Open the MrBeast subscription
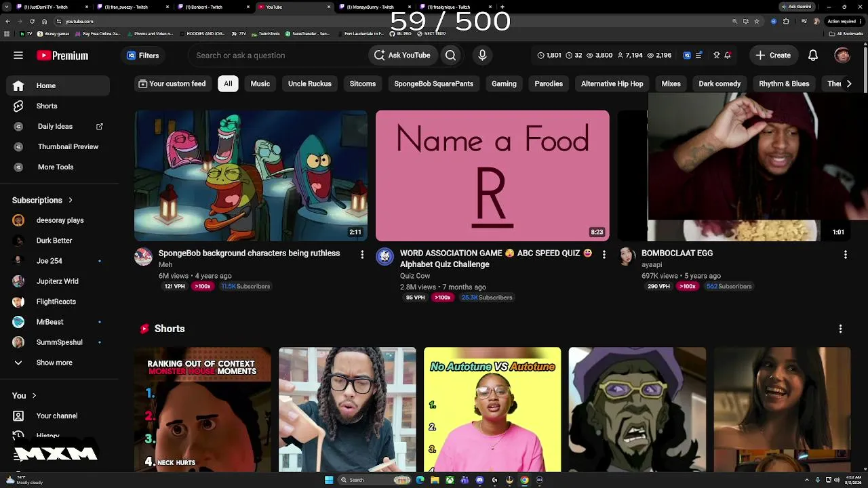868x488 pixels. [x=58, y=322]
